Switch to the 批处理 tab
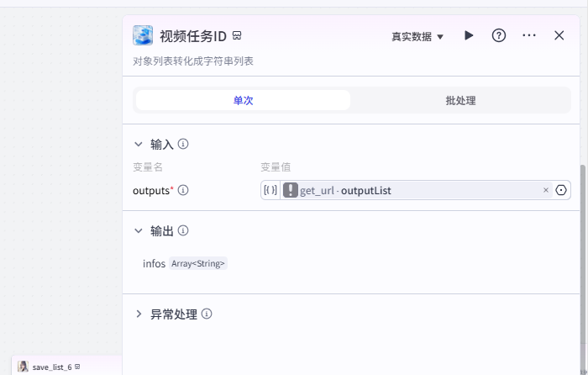588x375 pixels. pos(460,100)
